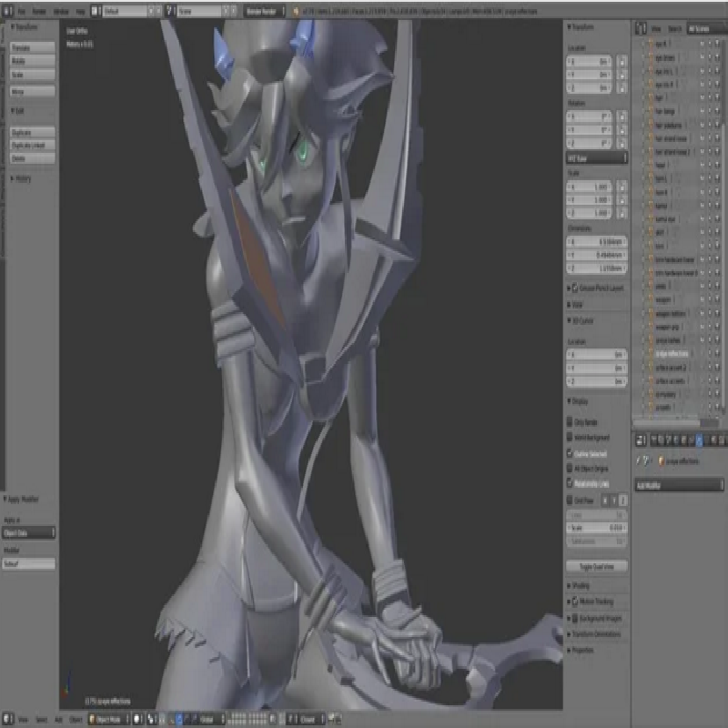Toggle the lock icon beside Location Y

click(x=622, y=75)
